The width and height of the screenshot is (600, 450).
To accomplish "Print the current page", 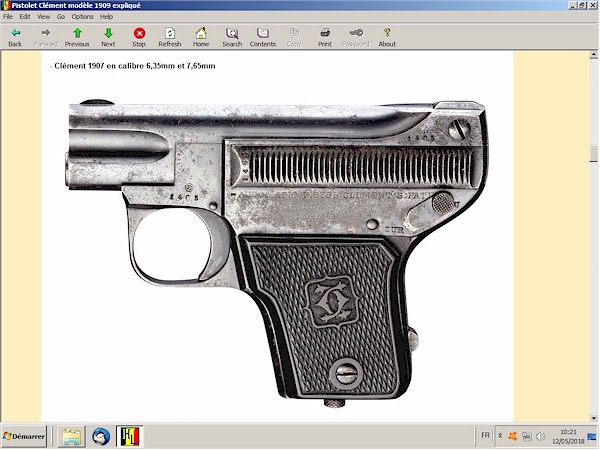I will tap(325, 38).
